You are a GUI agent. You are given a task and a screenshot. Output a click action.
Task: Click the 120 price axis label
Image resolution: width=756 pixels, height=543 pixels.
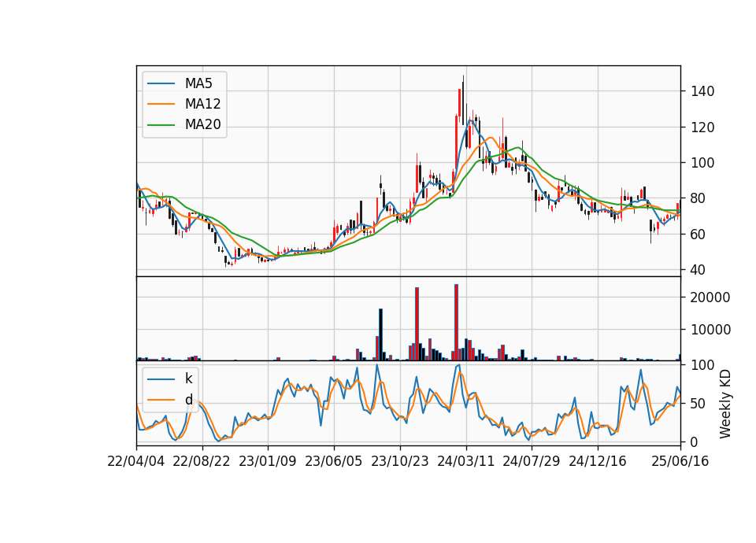click(702, 127)
